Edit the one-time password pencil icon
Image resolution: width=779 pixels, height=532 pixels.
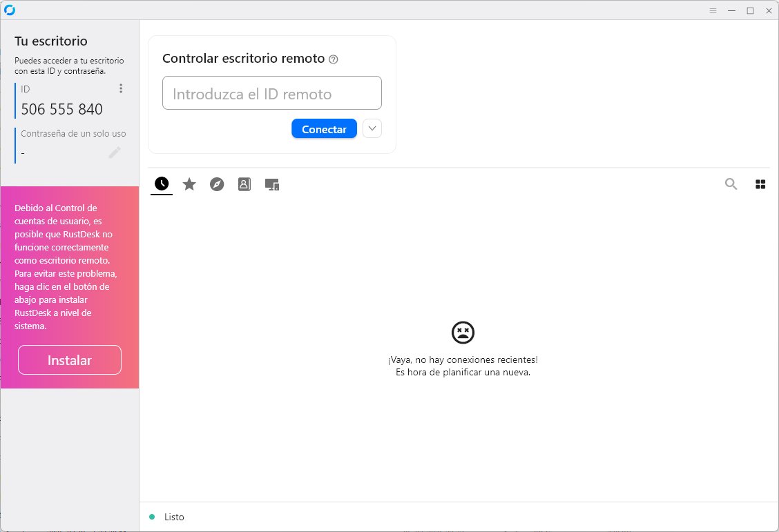[x=114, y=153]
